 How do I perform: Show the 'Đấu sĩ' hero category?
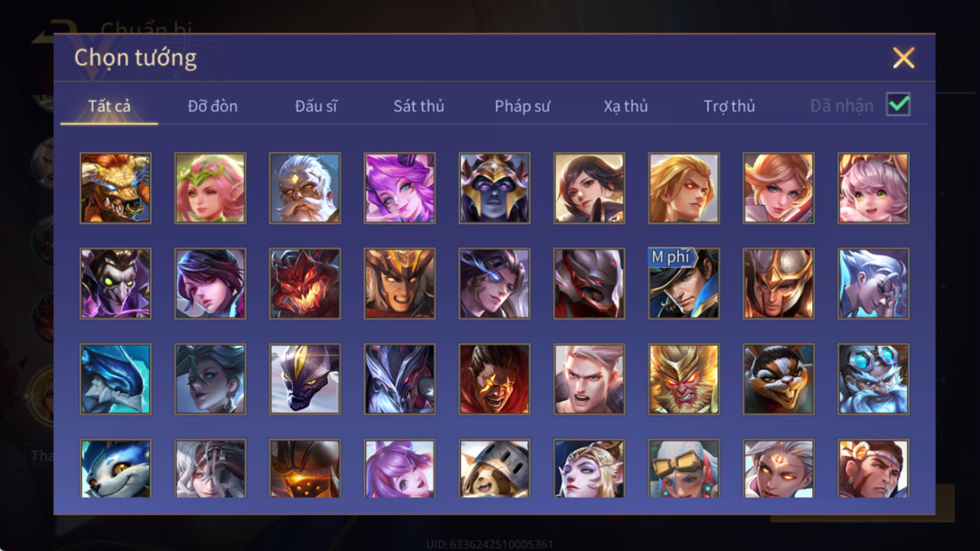coord(316,106)
